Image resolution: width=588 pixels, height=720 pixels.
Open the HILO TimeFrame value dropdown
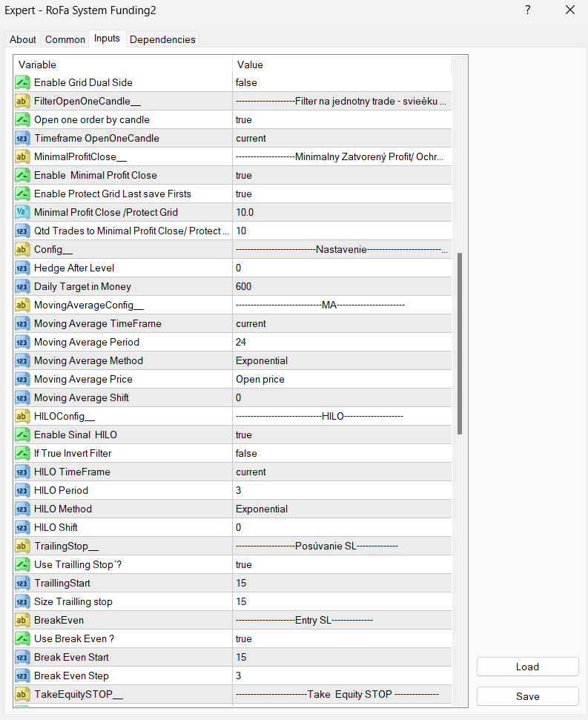click(x=341, y=472)
